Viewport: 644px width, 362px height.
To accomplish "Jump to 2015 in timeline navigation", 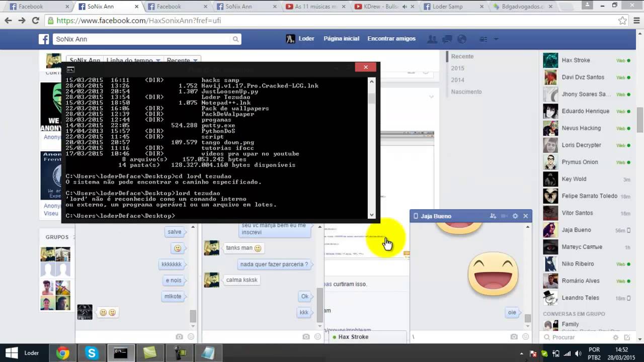I will (x=457, y=68).
